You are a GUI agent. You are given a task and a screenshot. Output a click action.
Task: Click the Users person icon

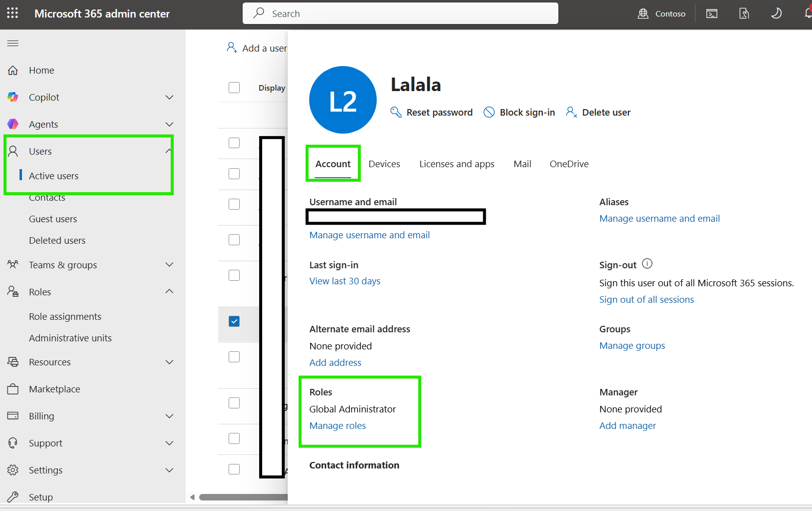[x=13, y=151]
